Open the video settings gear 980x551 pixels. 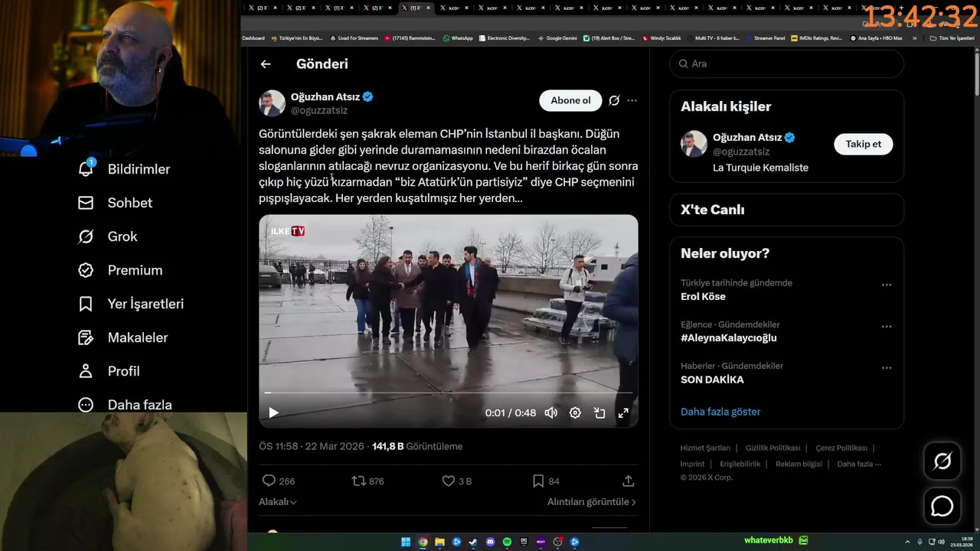(575, 412)
